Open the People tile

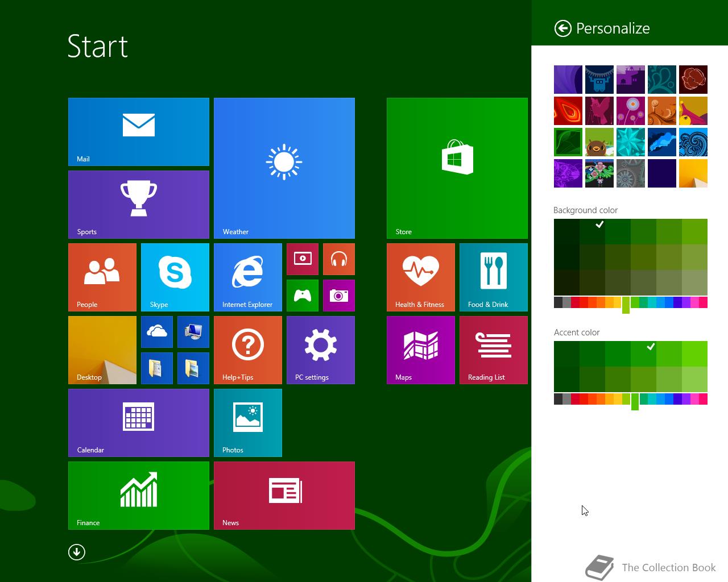pyautogui.click(x=102, y=277)
